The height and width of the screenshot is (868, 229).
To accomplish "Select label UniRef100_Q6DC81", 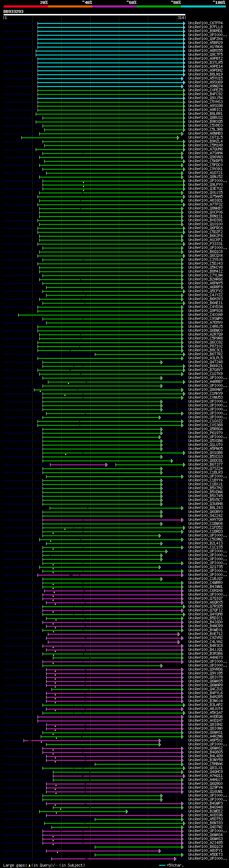I will click(205, 460).
